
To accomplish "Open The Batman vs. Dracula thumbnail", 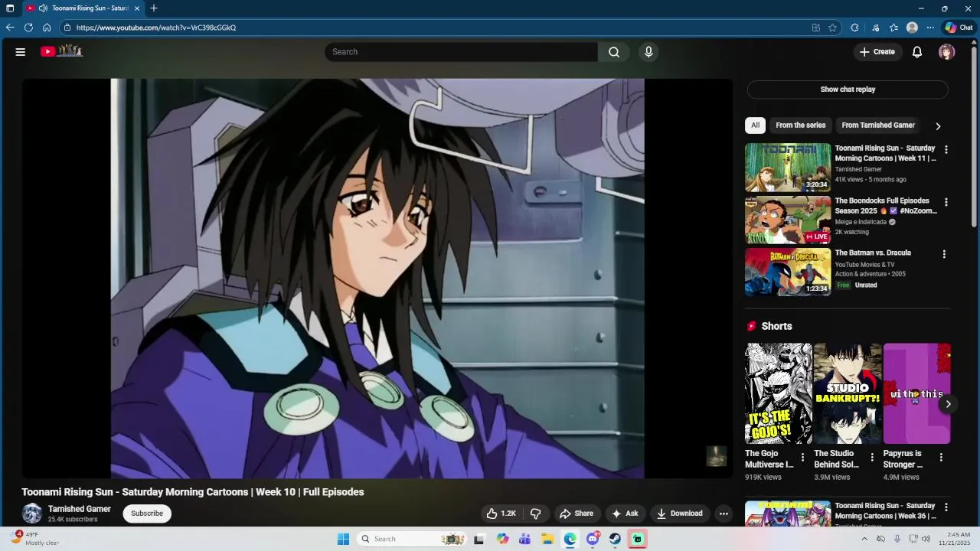I will point(788,272).
